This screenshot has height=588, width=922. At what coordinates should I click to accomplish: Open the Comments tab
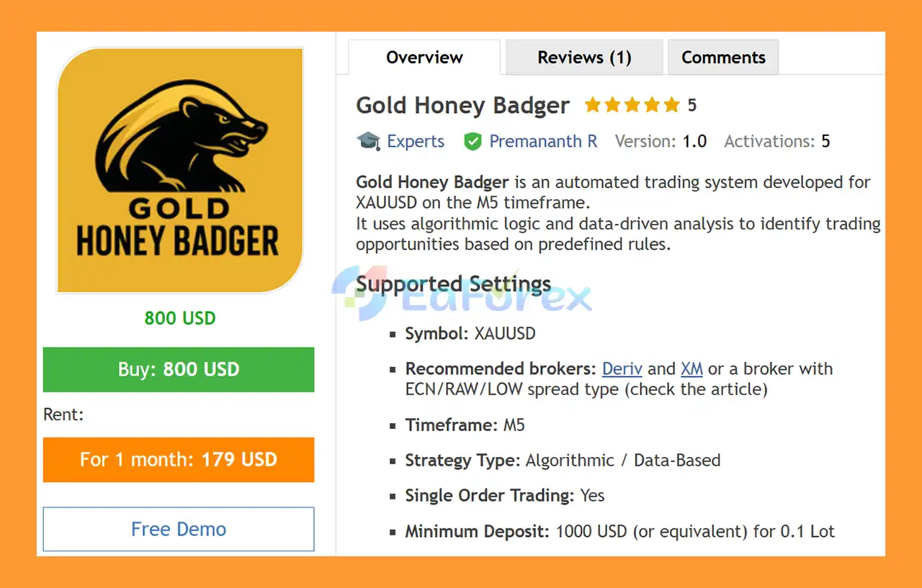[723, 58]
